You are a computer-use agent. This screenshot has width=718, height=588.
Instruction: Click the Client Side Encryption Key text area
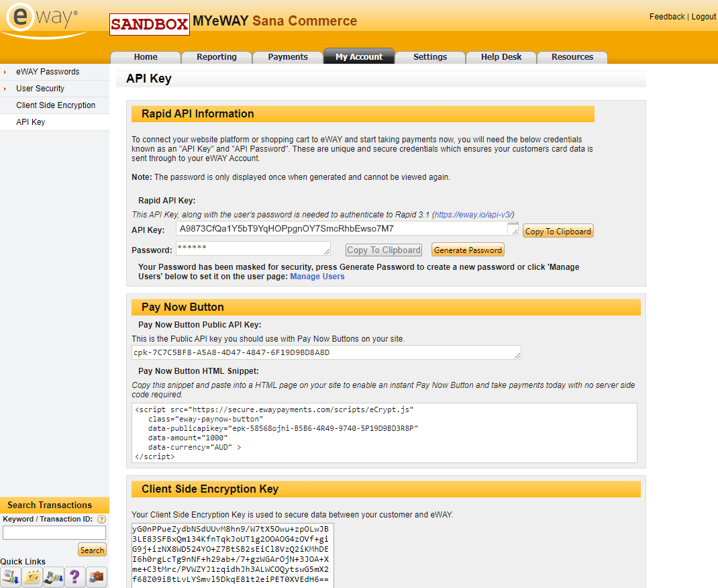233,554
